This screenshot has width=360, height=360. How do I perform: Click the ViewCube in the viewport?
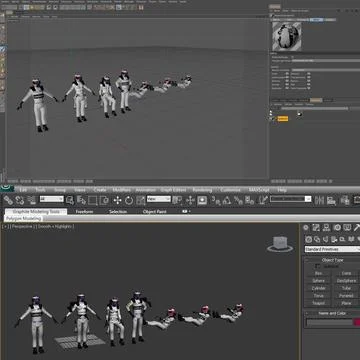280,244
